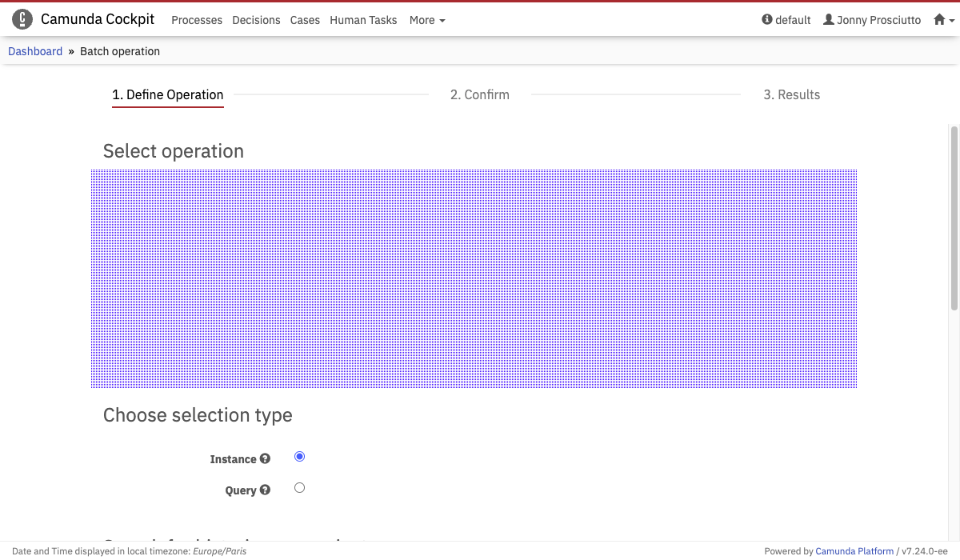The image size is (960, 560).
Task: Open the Jonny Prosciutto user menu
Action: coord(872,20)
